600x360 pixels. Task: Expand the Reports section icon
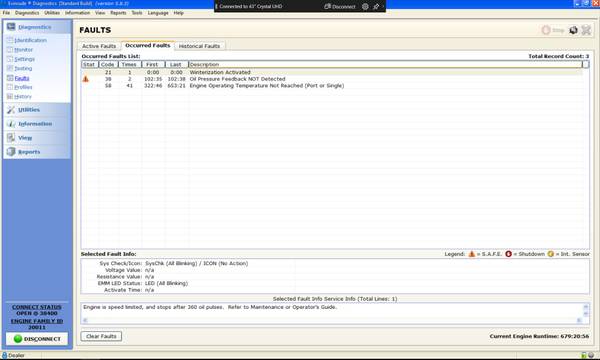tap(11, 151)
